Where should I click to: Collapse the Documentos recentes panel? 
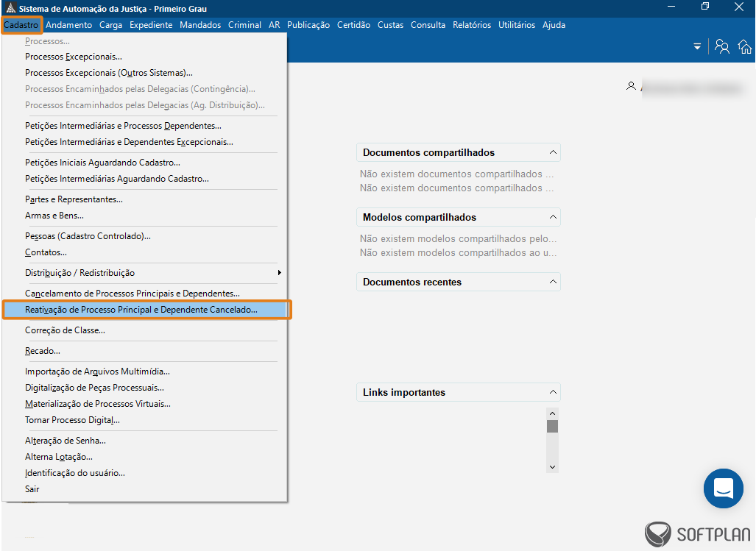click(x=553, y=282)
